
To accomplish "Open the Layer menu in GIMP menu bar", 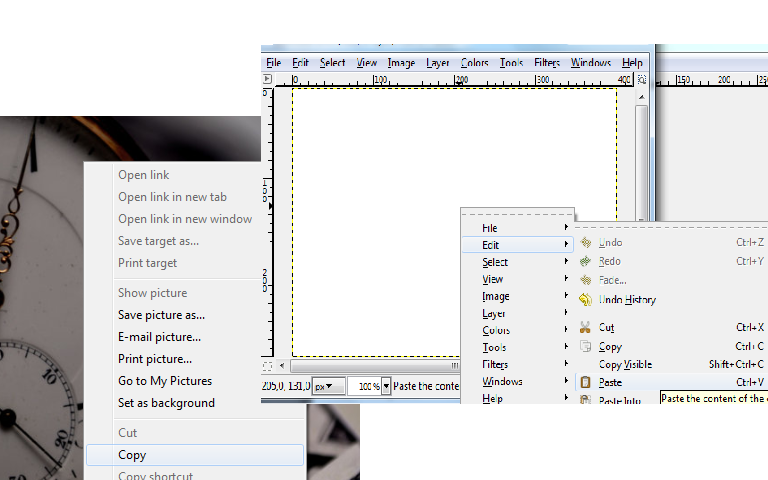I will pyautogui.click(x=437, y=63).
